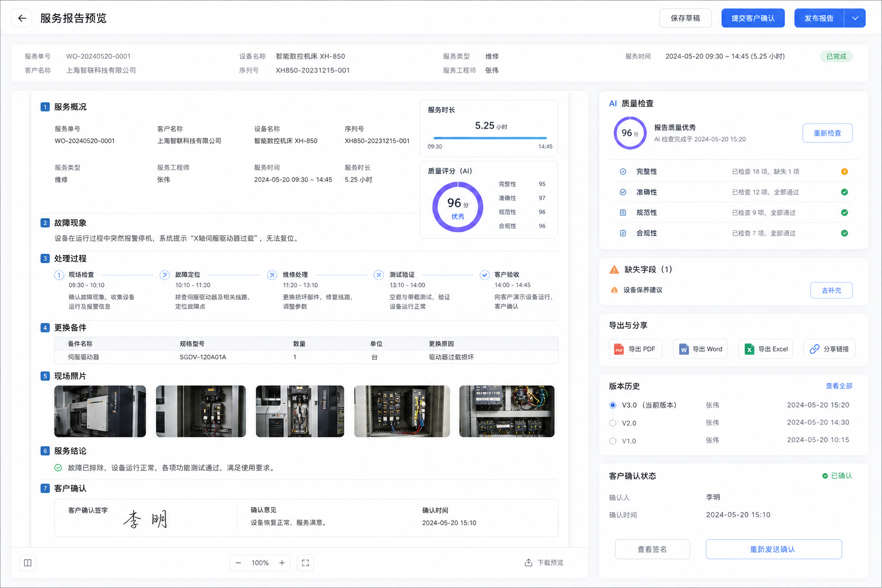Click the 驱动器过载损坏 replacement reason cell
Image resolution: width=882 pixels, height=588 pixels.
pyautogui.click(x=451, y=357)
